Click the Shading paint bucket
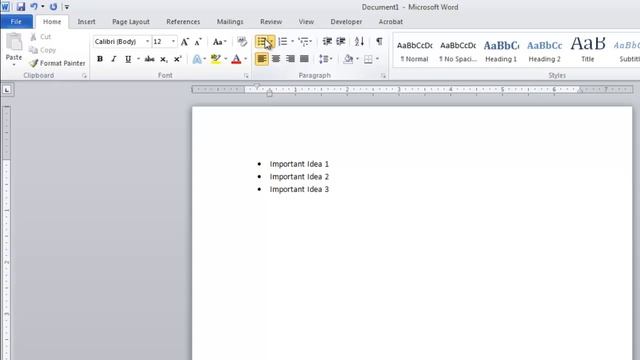Screen dimensions: 640x360 pyautogui.click(x=348, y=59)
